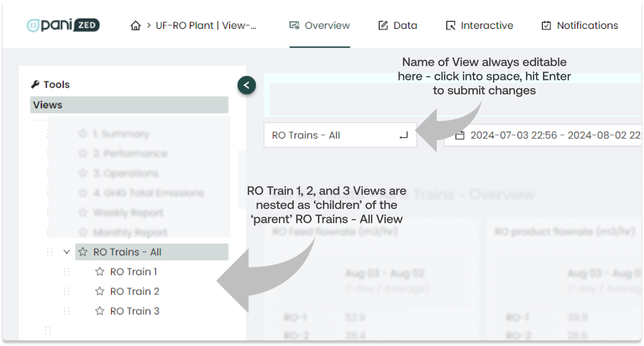The image size is (644, 346).
Task: Click drag handle beside RO Train 3
Action: pyautogui.click(x=67, y=311)
